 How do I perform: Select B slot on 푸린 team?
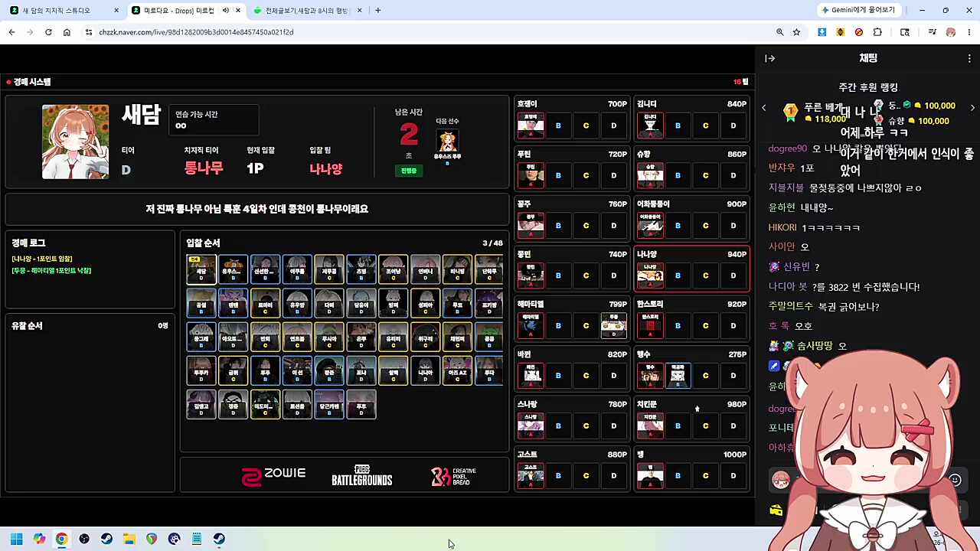(558, 175)
